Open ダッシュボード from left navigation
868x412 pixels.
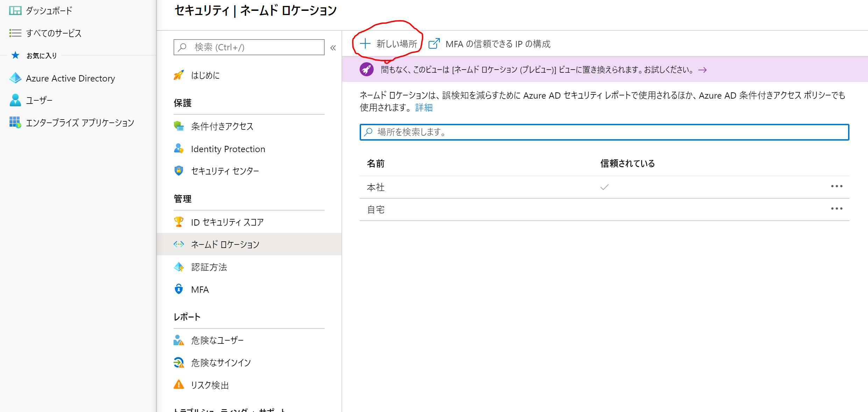[49, 10]
